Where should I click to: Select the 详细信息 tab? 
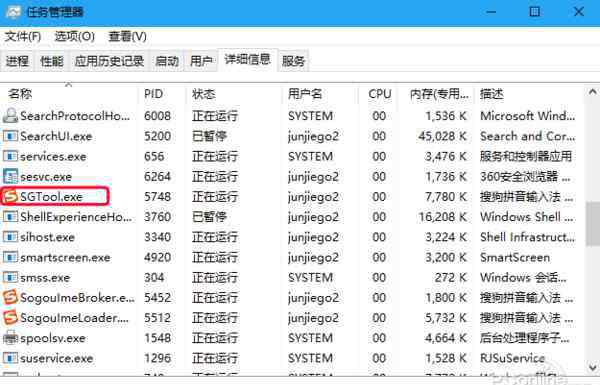[248, 60]
